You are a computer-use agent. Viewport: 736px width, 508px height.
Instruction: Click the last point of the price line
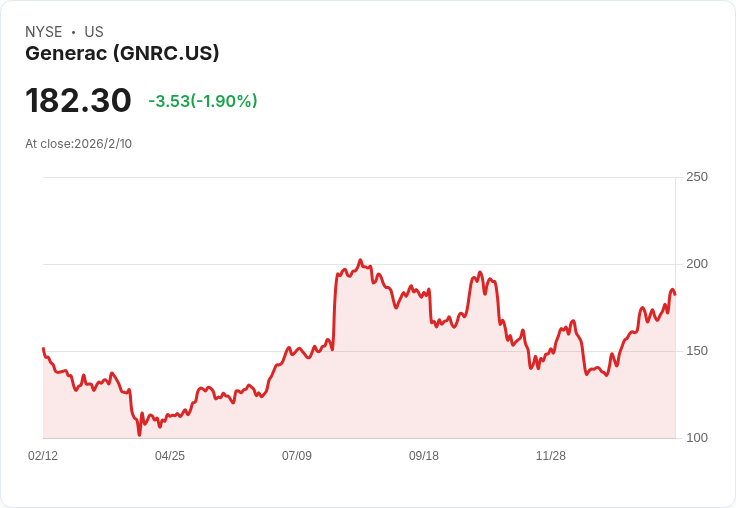(675, 293)
